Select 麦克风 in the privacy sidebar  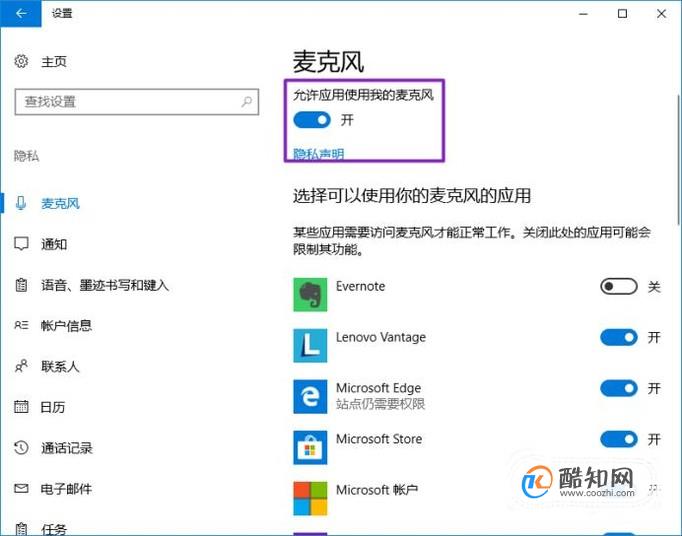[x=60, y=203]
